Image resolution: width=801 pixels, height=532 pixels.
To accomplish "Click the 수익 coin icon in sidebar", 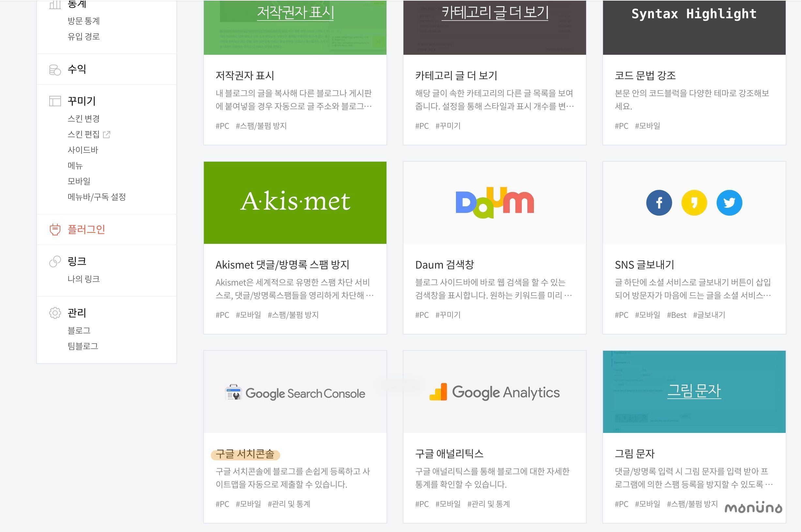I will click(55, 70).
